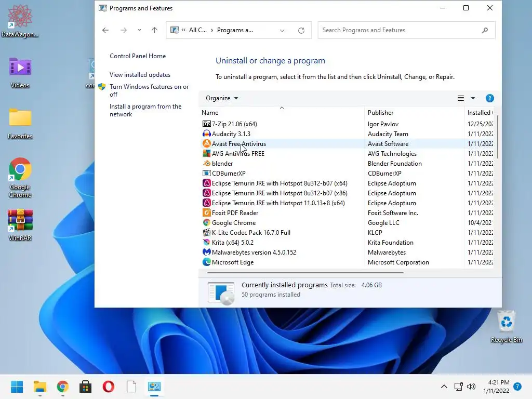
Task: Click icon of Eclipse Temurin JRE 8u312-b07 (x64)
Action: 206,183
